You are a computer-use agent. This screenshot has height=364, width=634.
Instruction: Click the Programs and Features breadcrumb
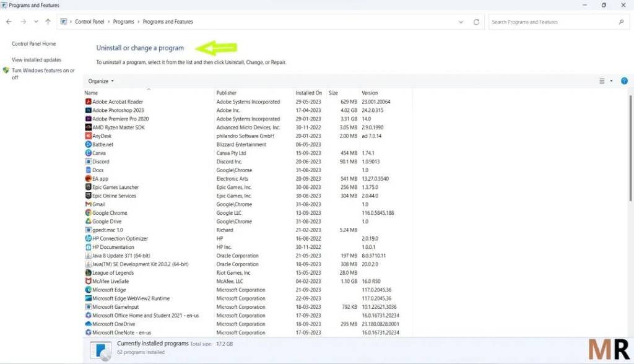click(x=168, y=22)
